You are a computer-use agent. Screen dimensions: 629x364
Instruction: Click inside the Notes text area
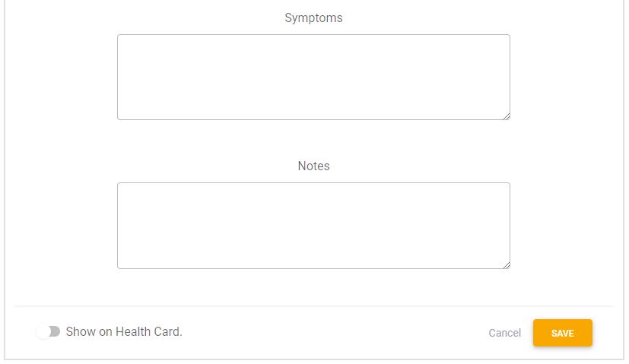tap(313, 225)
